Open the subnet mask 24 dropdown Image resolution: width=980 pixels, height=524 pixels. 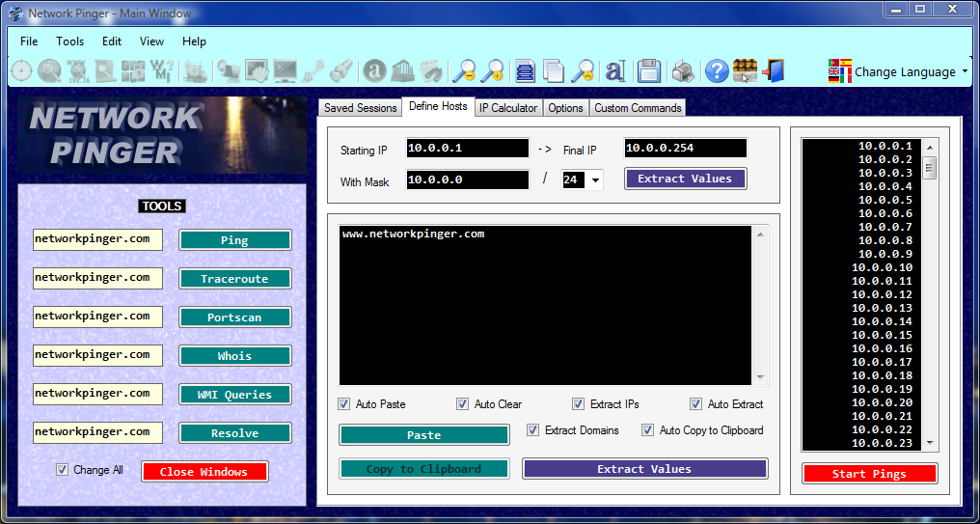click(595, 180)
